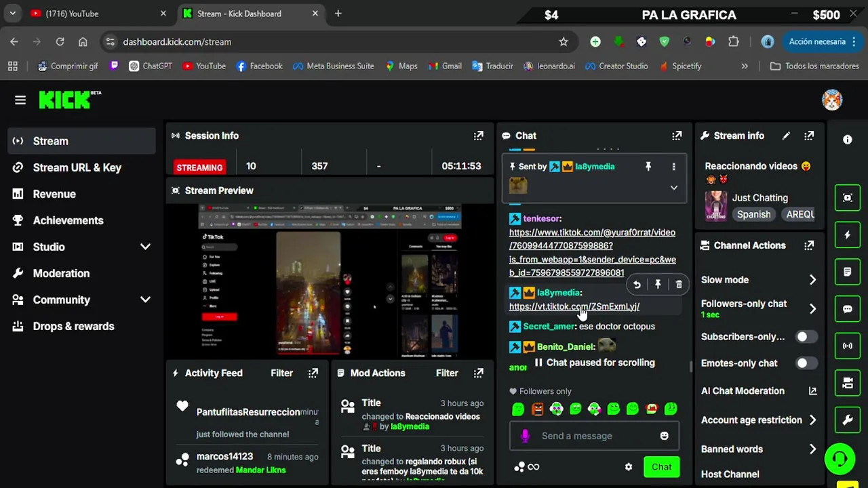Open the browser extensions puzzle icon
The width and height of the screenshot is (868, 488).
tap(733, 42)
